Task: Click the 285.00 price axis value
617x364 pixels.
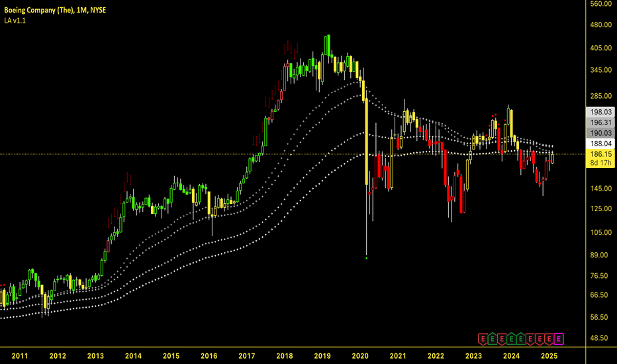Action: (x=601, y=96)
